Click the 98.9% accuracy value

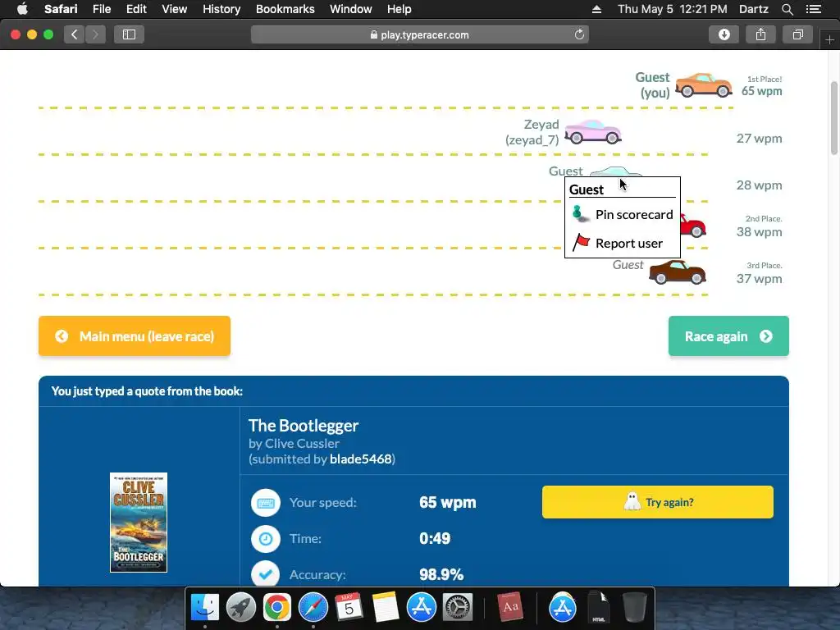click(441, 574)
